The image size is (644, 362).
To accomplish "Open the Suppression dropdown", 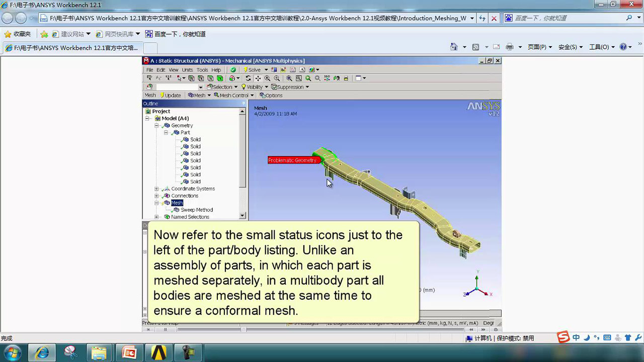I will [x=289, y=87].
